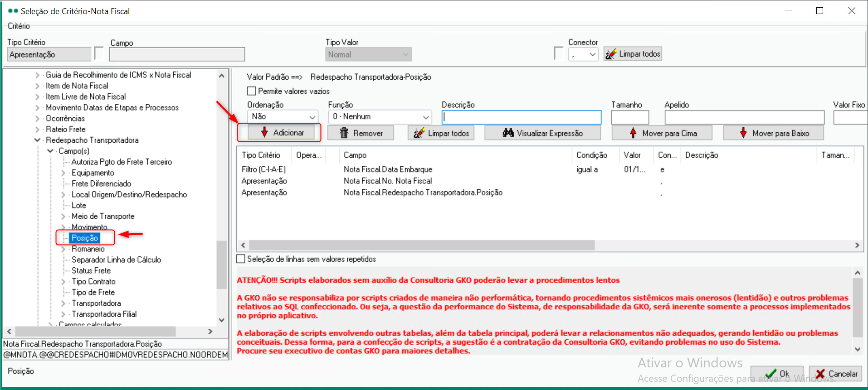868x390 pixels.
Task: Click the red down-arrow icon on Adicionar
Action: (264, 132)
